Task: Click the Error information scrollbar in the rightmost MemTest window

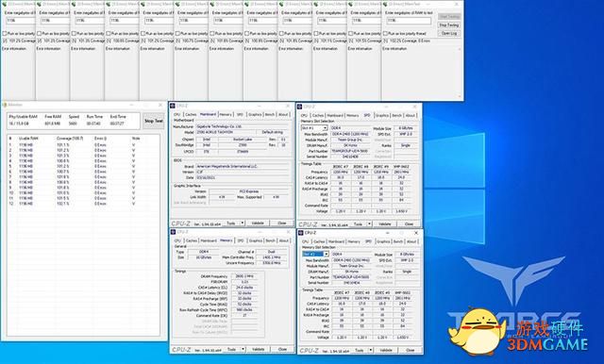Action: 460,73
